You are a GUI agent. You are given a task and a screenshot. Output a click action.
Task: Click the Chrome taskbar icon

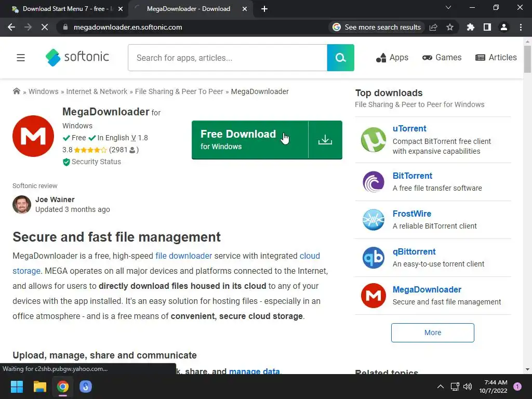(63, 387)
